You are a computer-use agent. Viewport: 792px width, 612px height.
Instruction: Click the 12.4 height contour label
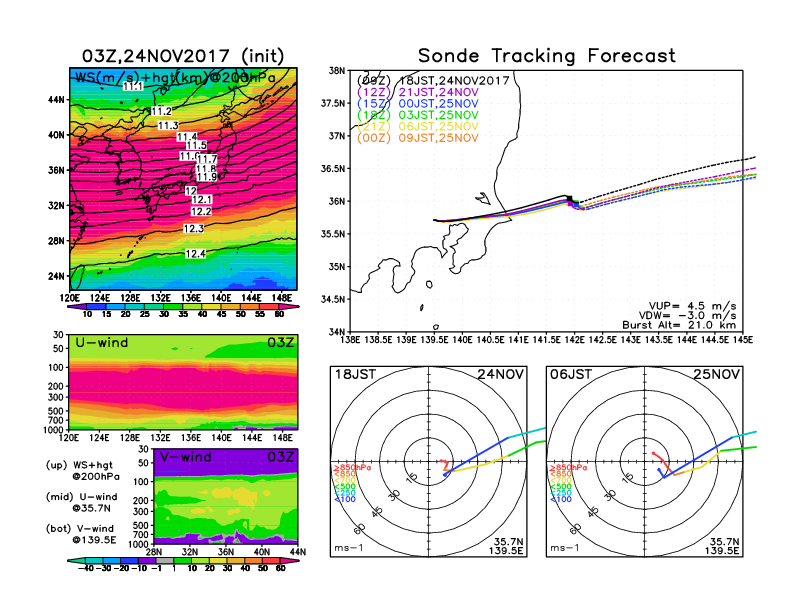click(x=195, y=253)
